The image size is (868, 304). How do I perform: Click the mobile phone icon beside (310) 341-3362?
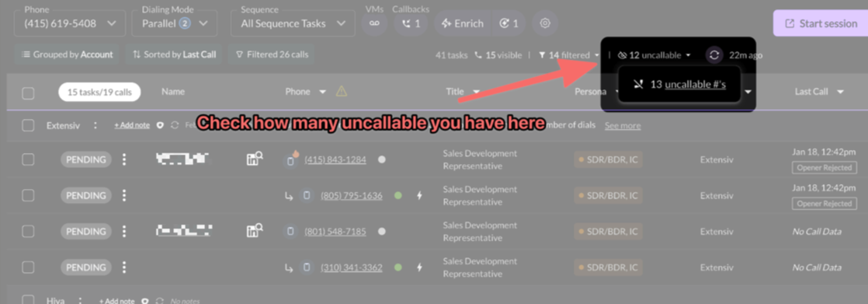point(306,267)
